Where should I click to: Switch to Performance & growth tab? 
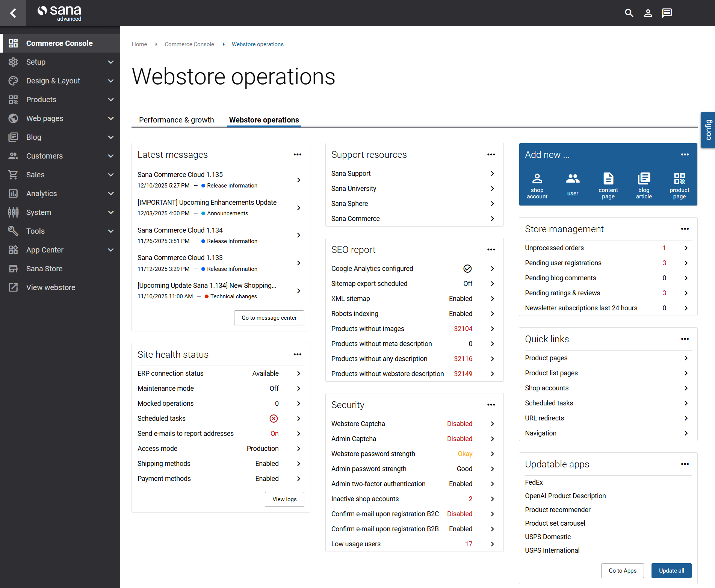[176, 120]
